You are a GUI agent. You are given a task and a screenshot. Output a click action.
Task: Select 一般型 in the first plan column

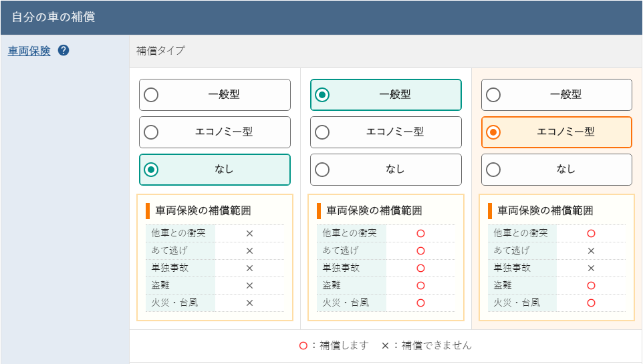tap(215, 95)
